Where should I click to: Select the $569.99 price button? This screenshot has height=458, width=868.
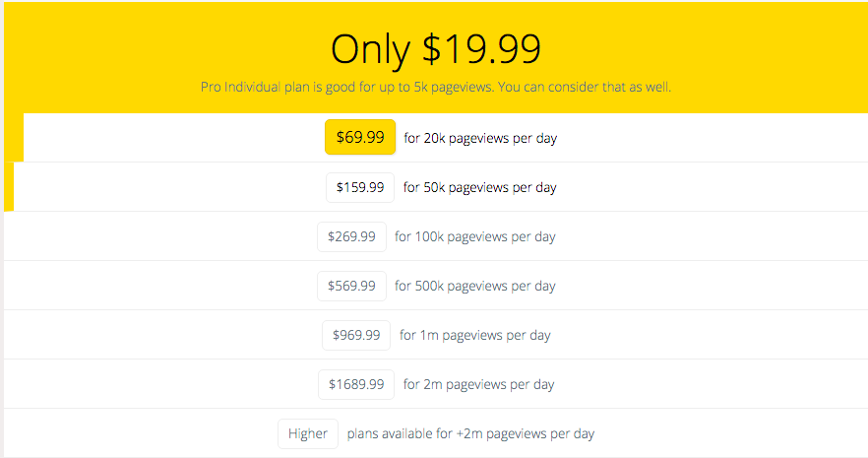point(351,286)
